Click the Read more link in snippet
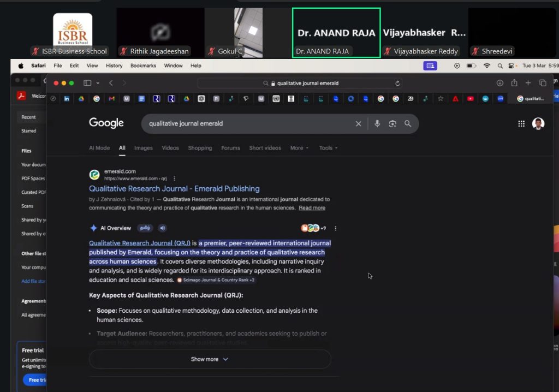This screenshot has height=392, width=559. pyautogui.click(x=312, y=208)
